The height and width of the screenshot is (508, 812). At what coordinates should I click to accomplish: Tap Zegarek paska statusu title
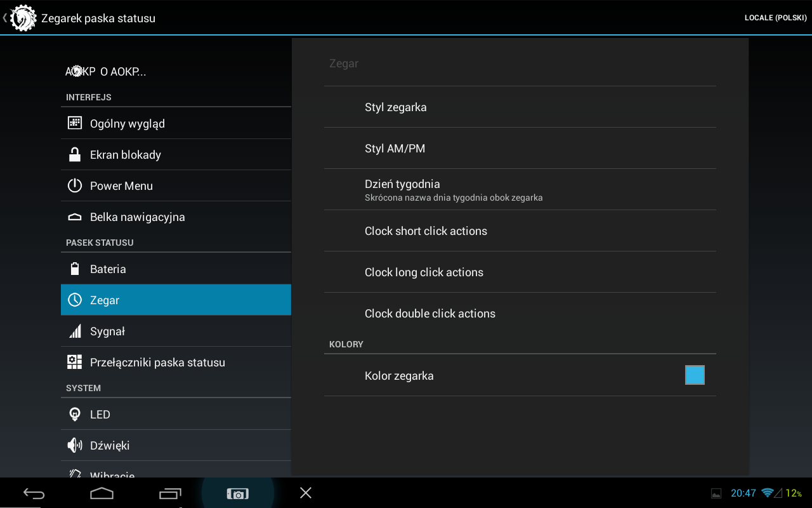(98, 18)
